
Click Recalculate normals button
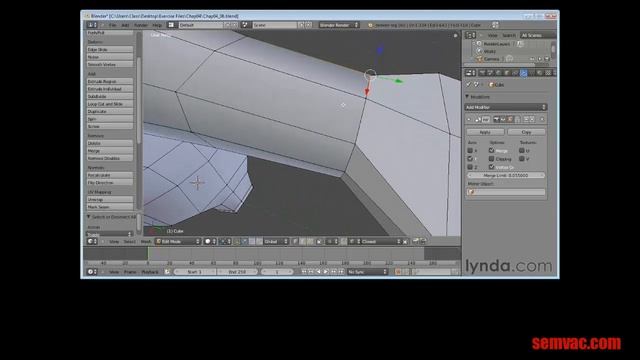(110, 175)
